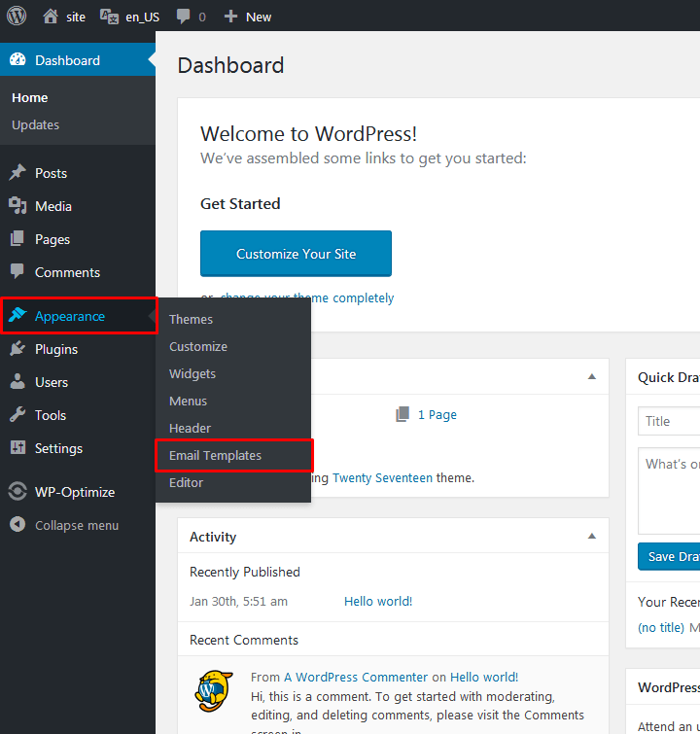Open the WP-Optimize menu label

75,492
